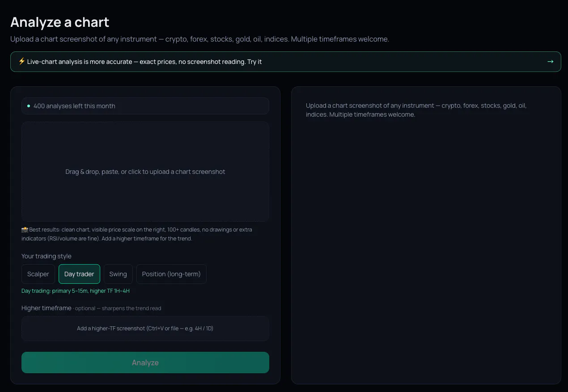This screenshot has height=392, width=568.
Task: Click 'Day trading: primary 5–15m' hint text
Action: tap(76, 291)
